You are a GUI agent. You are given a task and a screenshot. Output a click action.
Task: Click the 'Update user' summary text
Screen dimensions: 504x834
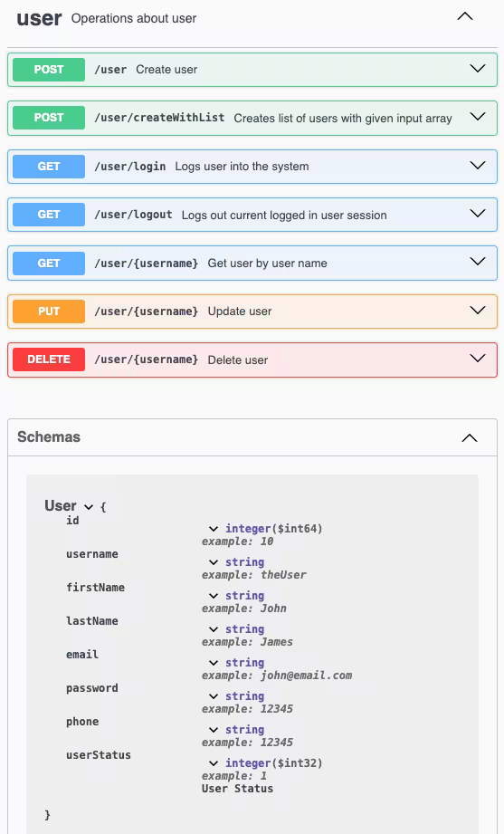coord(240,312)
